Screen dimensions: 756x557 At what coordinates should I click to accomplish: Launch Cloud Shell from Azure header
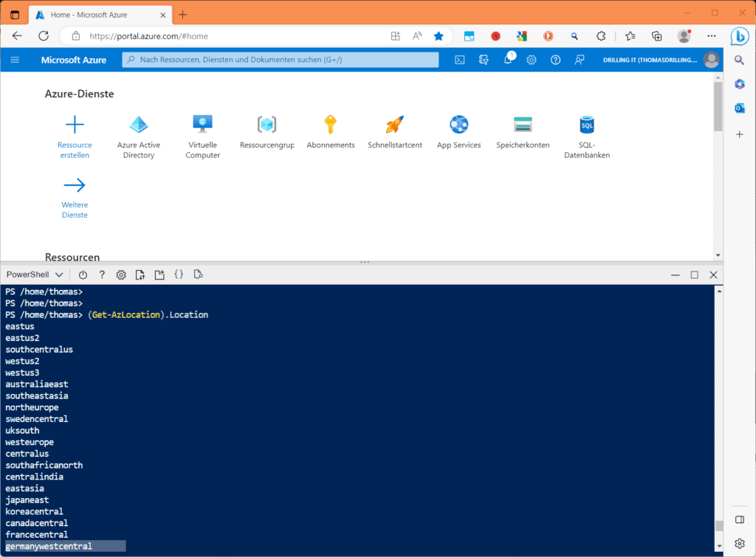point(460,60)
